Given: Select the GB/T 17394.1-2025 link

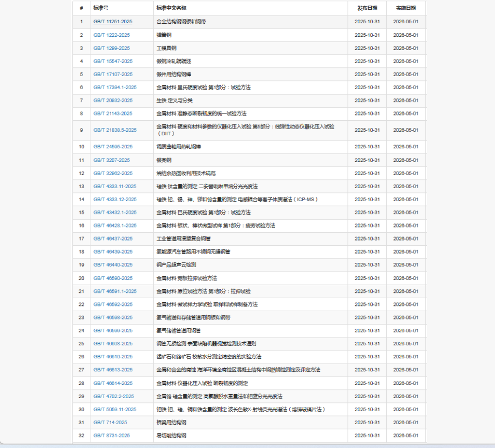Looking at the screenshot, I should click(115, 87).
